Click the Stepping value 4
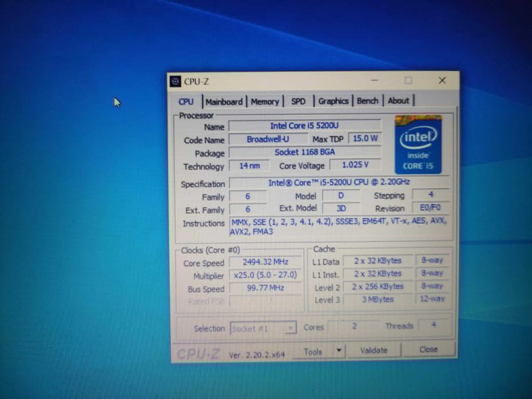The image size is (532, 399). [x=430, y=195]
